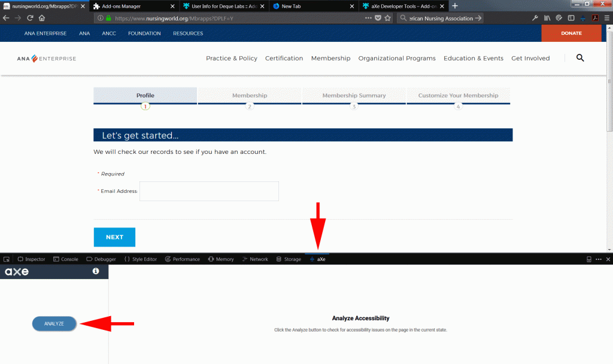Click the DONATE button
The height and width of the screenshot is (364, 613).
coord(571,33)
